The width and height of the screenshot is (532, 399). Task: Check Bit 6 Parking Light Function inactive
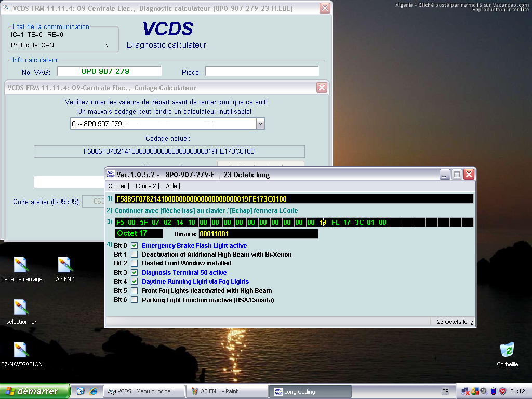point(135,300)
